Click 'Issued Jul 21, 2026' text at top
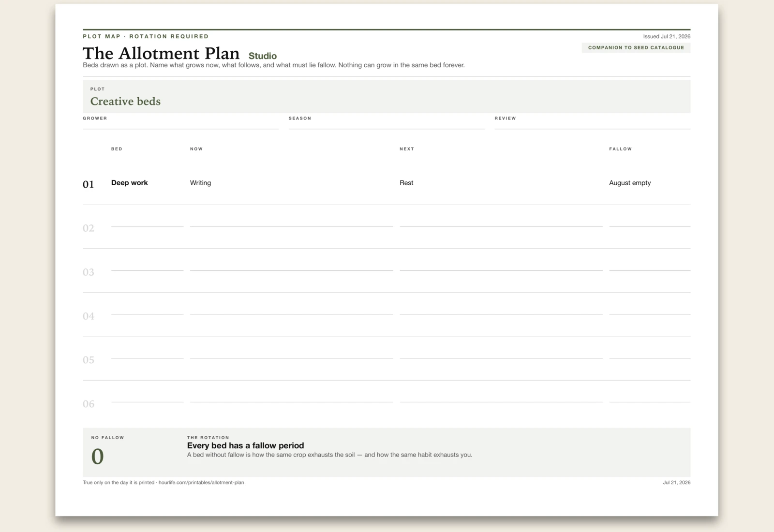The height and width of the screenshot is (532, 774). pyautogui.click(x=667, y=36)
